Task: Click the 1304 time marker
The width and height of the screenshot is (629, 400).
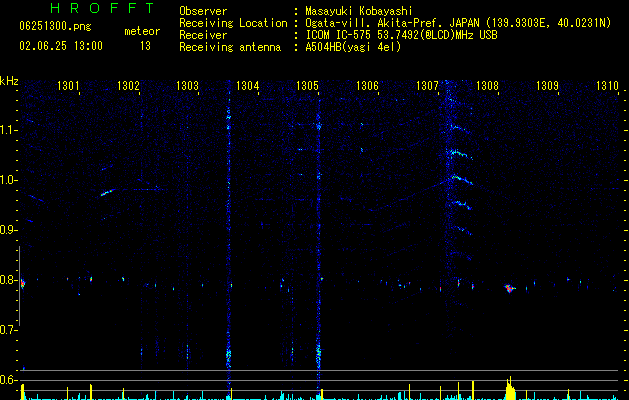Action: tap(248, 85)
